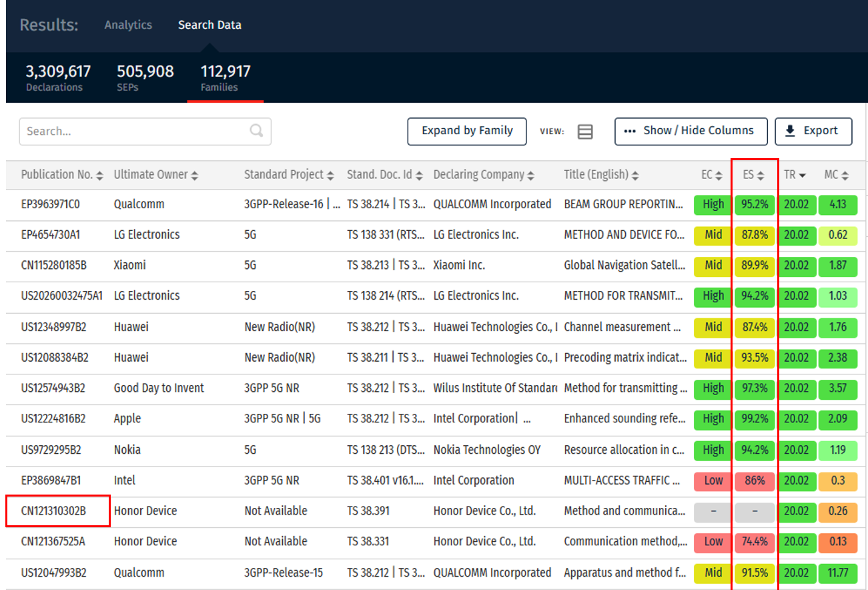
Task: Sort by Declaring Company column
Action: [x=484, y=175]
